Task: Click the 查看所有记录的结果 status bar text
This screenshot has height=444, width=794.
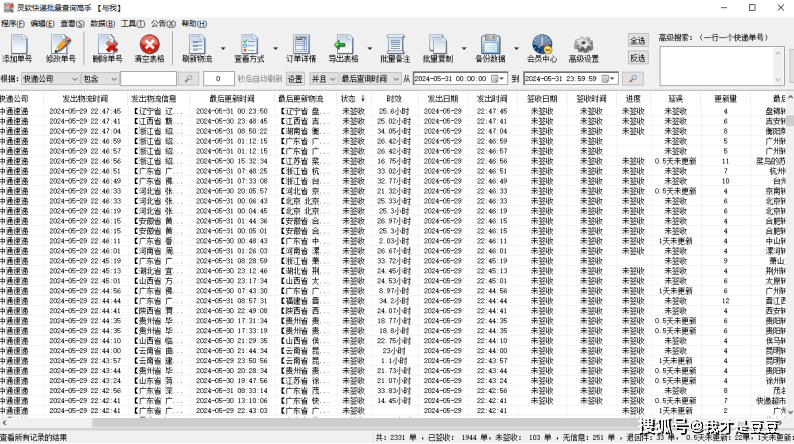Action: (33, 437)
